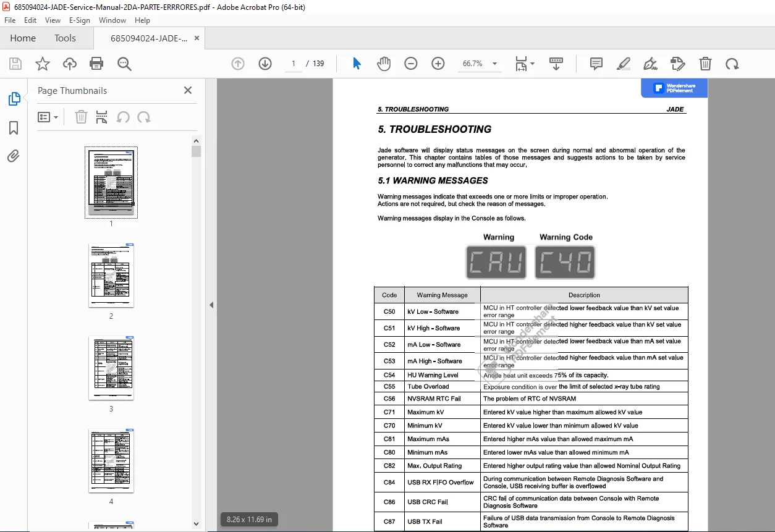Screen dimensions: 775x532
Task: Open the Sign document tool
Action: point(651,64)
